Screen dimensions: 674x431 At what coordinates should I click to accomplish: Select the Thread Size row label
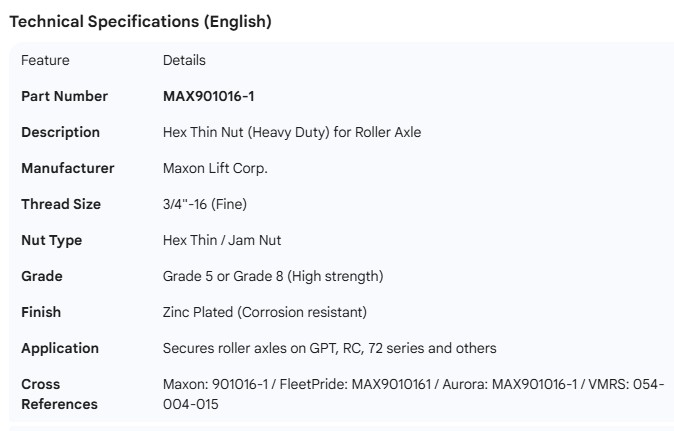coord(61,204)
